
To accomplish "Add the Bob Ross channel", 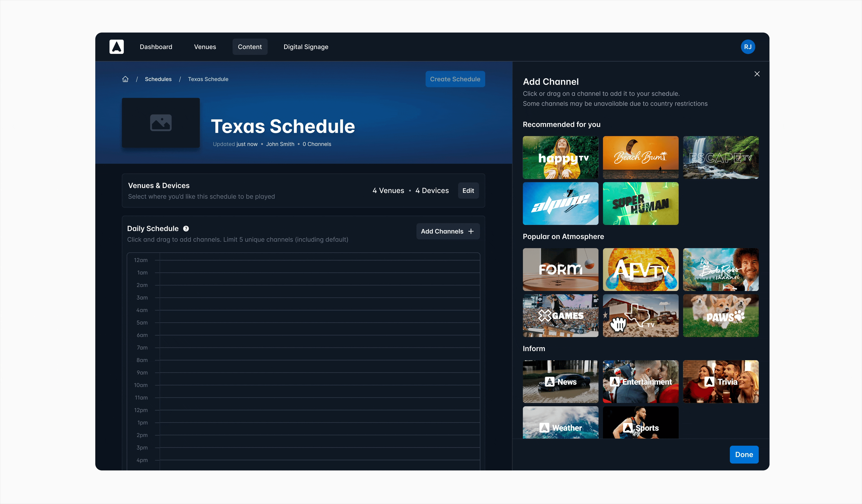I will tap(720, 270).
